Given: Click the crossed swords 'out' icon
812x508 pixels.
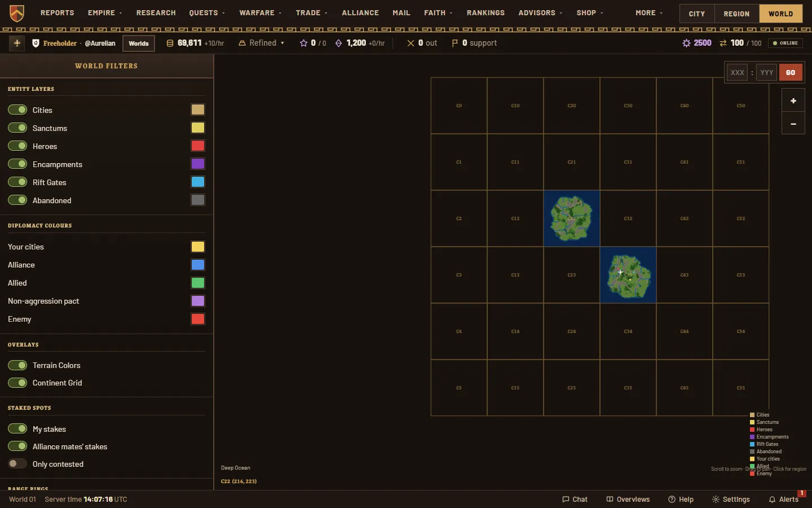Looking at the screenshot, I should 411,43.
